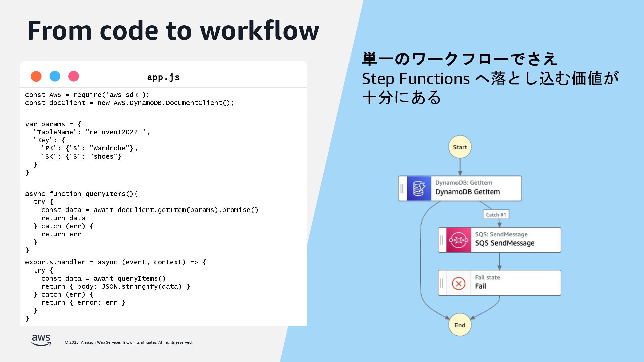Click the 'return err' line
Viewport: 644px width, 362px height.
tap(61, 234)
